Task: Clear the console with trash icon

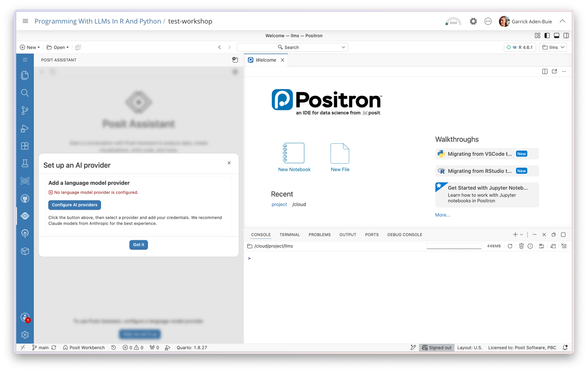Action: point(521,246)
